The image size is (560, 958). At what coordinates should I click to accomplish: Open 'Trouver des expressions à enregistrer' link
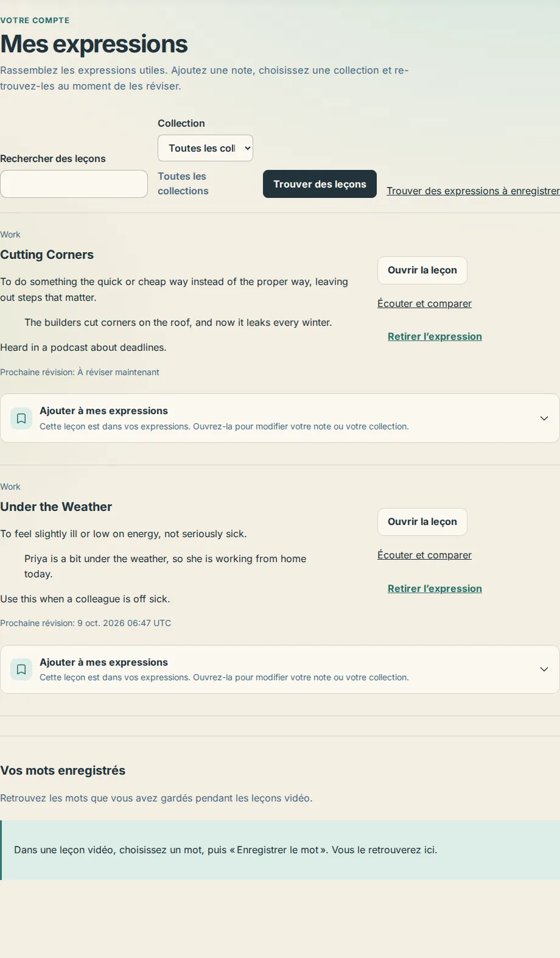coord(473,191)
